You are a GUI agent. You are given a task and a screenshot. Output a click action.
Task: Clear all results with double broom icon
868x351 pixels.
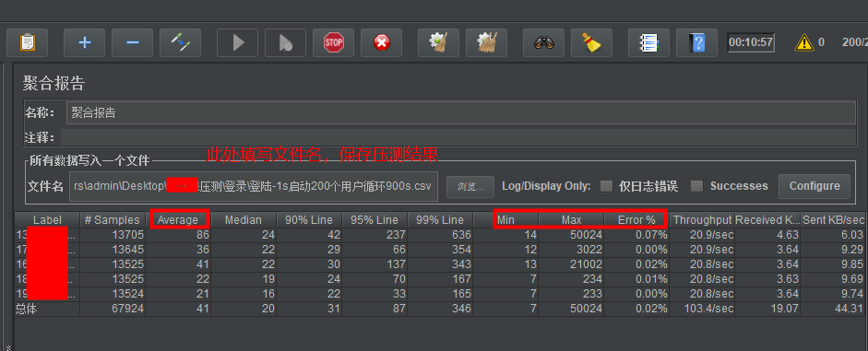pyautogui.click(x=487, y=42)
